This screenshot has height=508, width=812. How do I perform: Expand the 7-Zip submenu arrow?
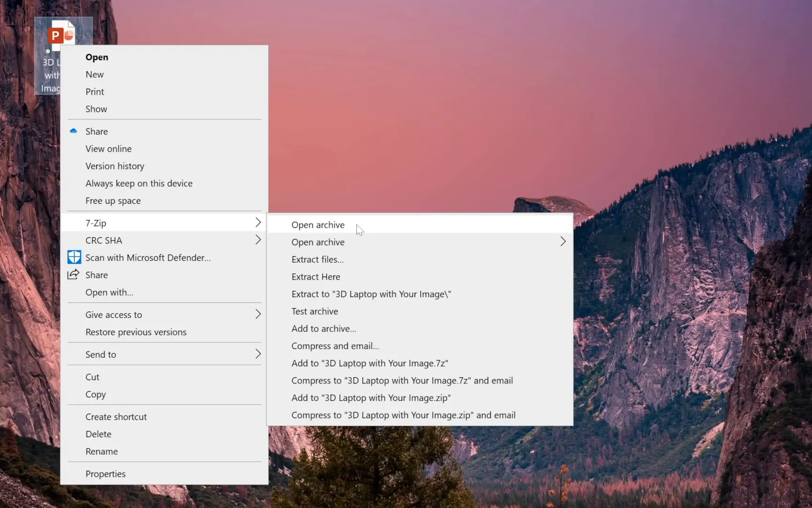(x=258, y=222)
